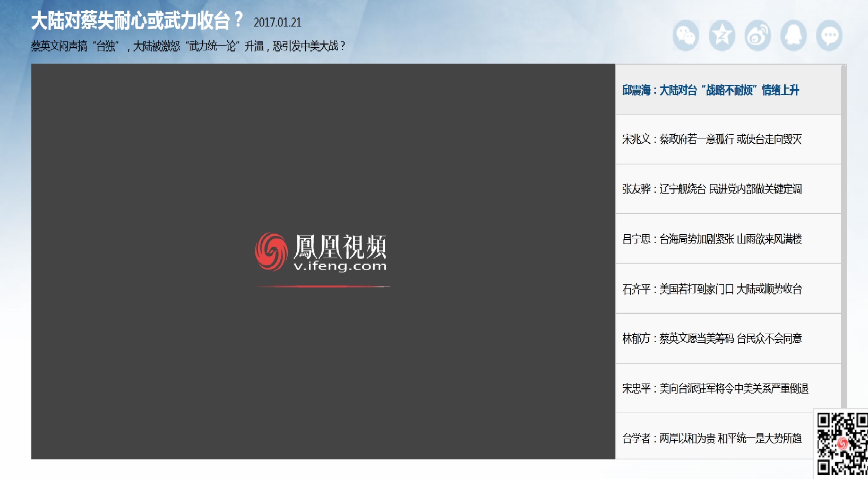Open the video 宋兆文：蔡政府若一意孤行
Screen dimensions: 868x479
coord(728,140)
